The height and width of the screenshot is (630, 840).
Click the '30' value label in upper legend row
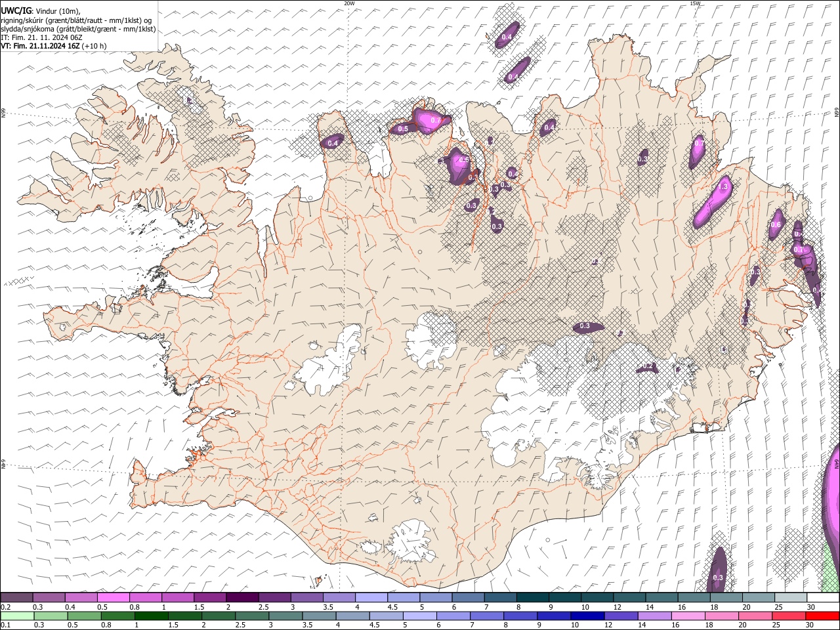(x=811, y=607)
